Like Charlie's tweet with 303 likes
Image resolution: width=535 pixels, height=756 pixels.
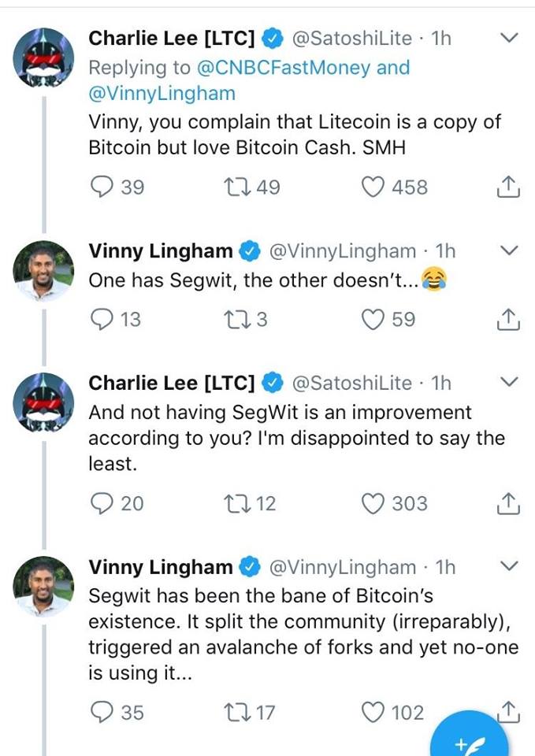pos(373,503)
